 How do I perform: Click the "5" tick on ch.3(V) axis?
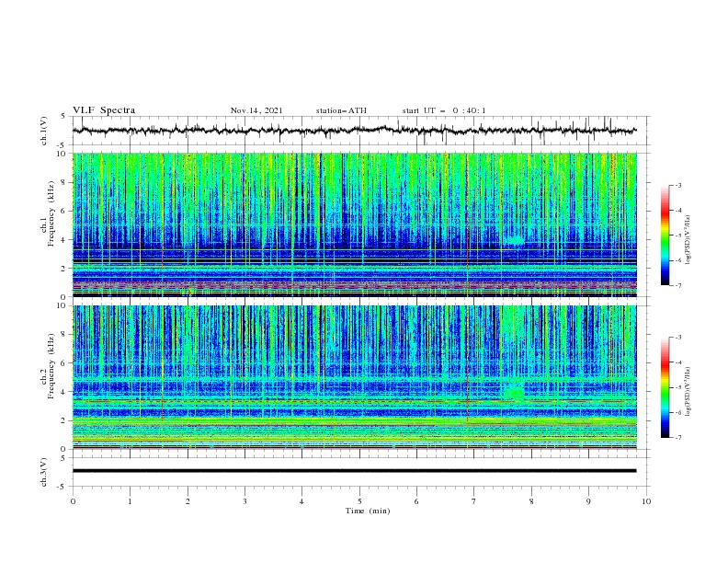(63, 457)
